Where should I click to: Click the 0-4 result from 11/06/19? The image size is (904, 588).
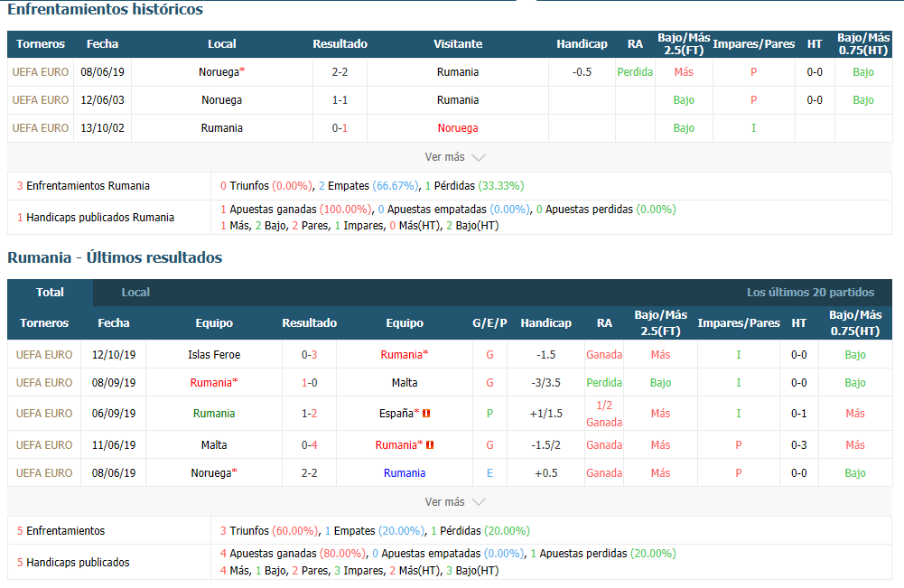(309, 445)
